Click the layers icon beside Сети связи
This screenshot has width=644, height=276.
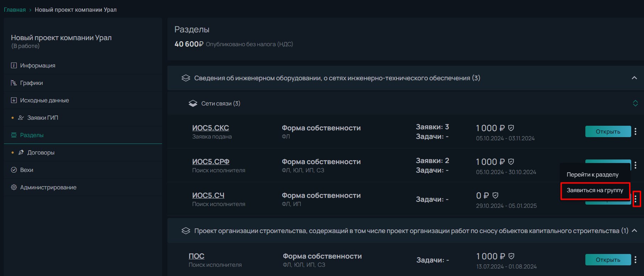pyautogui.click(x=193, y=103)
